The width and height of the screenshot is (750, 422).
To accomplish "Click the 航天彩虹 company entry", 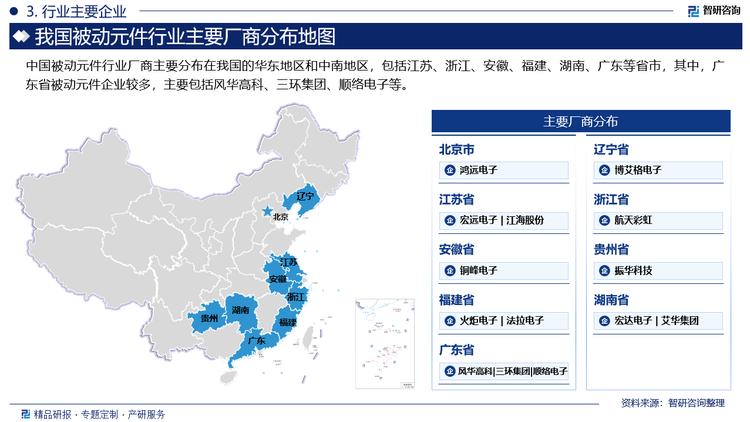I will coord(658,221).
